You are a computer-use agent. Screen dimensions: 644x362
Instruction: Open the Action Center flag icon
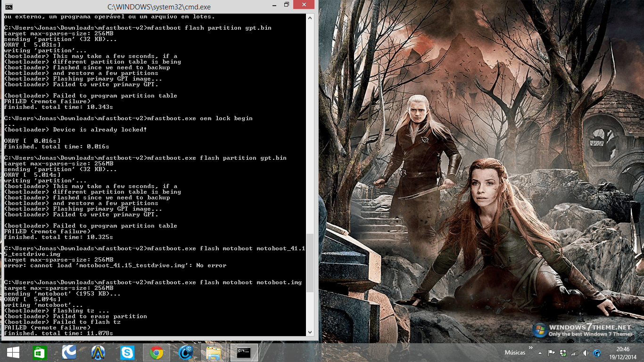click(x=551, y=353)
